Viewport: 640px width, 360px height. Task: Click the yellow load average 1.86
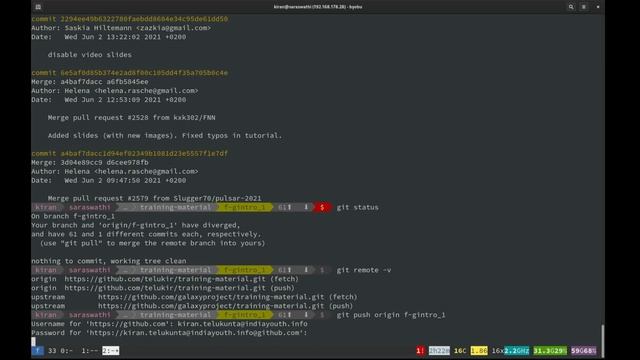479,351
